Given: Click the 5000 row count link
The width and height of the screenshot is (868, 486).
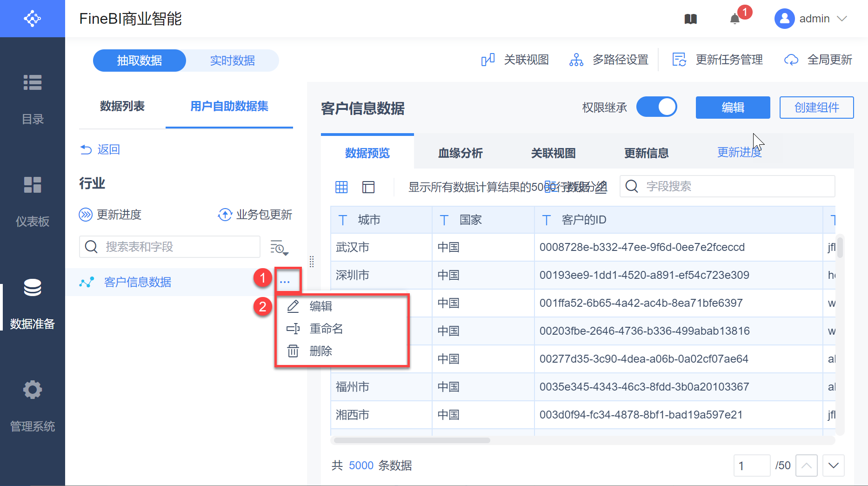Looking at the screenshot, I should (x=361, y=466).
